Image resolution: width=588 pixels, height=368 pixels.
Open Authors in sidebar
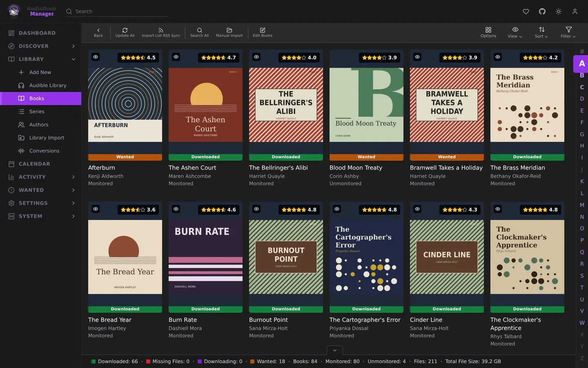tap(41, 125)
